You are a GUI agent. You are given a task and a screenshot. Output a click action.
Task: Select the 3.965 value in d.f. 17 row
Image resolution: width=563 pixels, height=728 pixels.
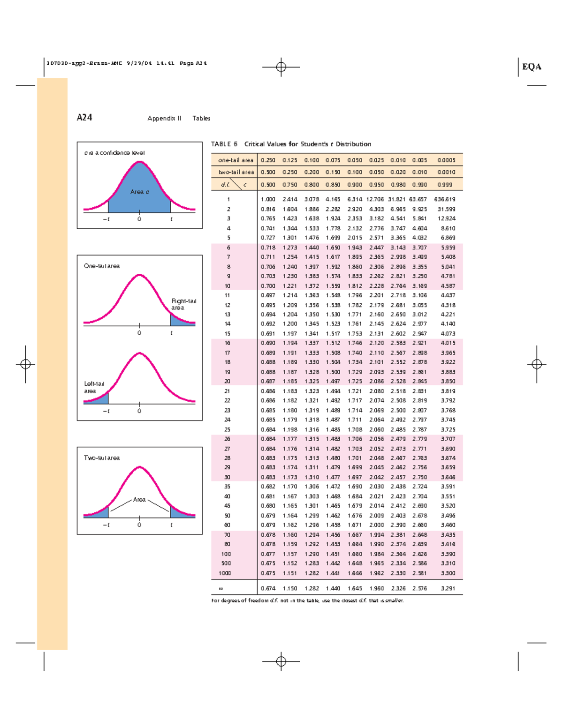(448, 353)
